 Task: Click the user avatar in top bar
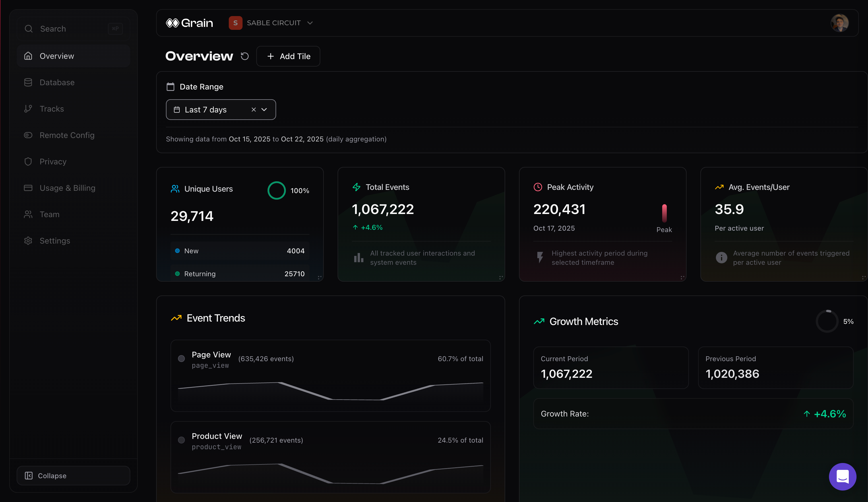click(839, 23)
